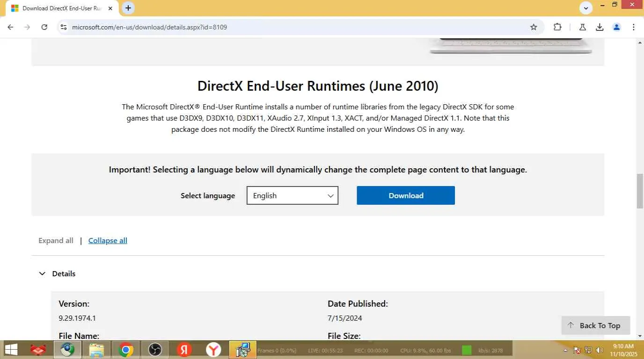Click the scrollbar up arrow

click(x=640, y=43)
